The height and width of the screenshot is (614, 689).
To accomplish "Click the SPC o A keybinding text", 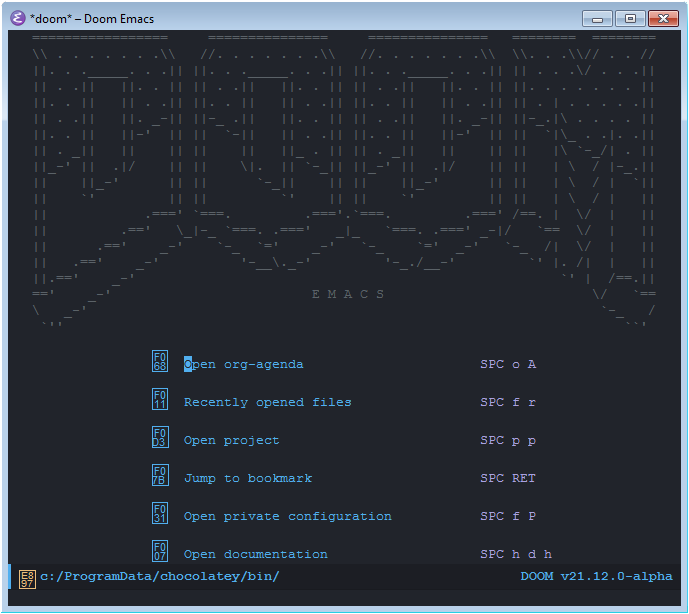I will (x=508, y=364).
